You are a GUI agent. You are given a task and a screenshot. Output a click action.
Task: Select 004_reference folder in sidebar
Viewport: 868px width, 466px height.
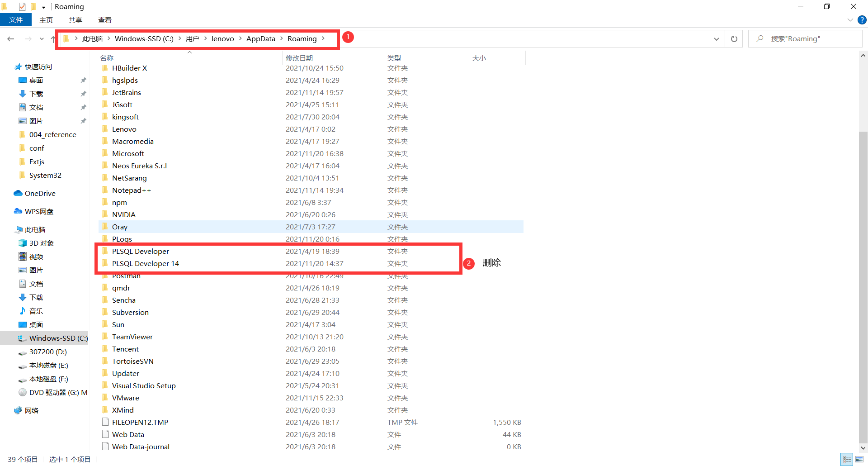[x=48, y=135]
